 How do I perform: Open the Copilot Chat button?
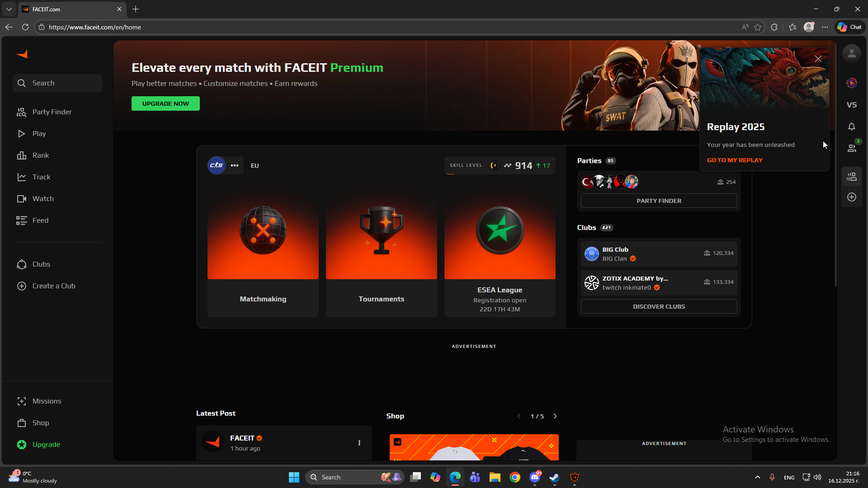coord(850,27)
